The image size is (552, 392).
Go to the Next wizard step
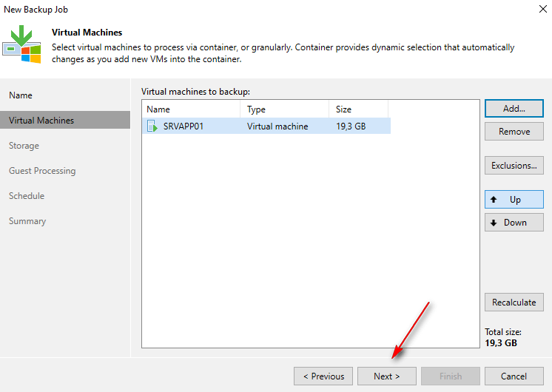(x=387, y=376)
